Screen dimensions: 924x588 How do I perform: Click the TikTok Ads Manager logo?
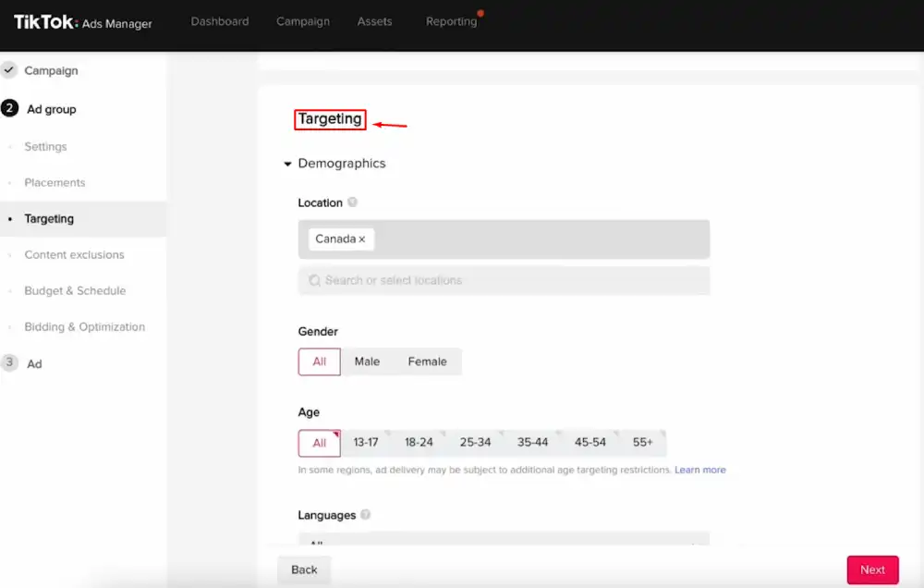82,22
